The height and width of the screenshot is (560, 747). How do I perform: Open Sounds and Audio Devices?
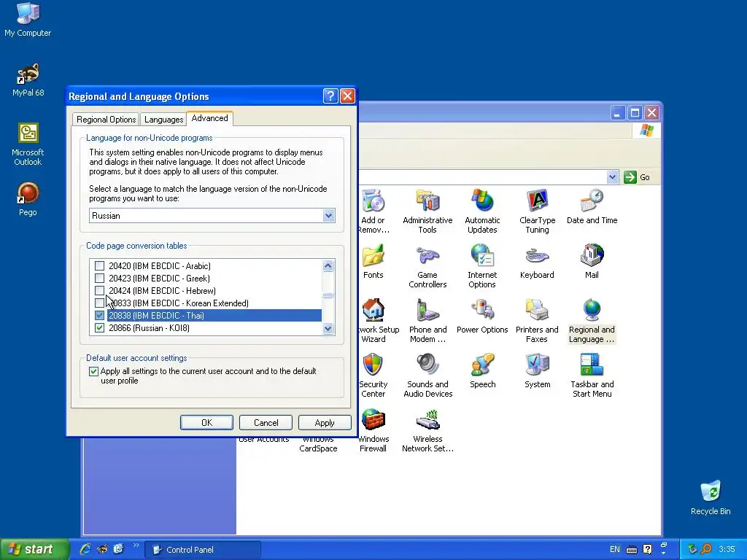coord(427,376)
